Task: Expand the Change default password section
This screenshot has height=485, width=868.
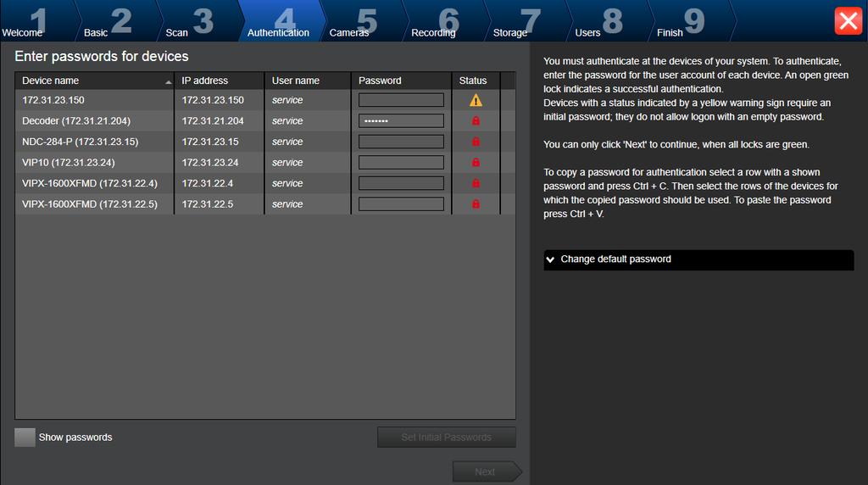Action: [698, 259]
